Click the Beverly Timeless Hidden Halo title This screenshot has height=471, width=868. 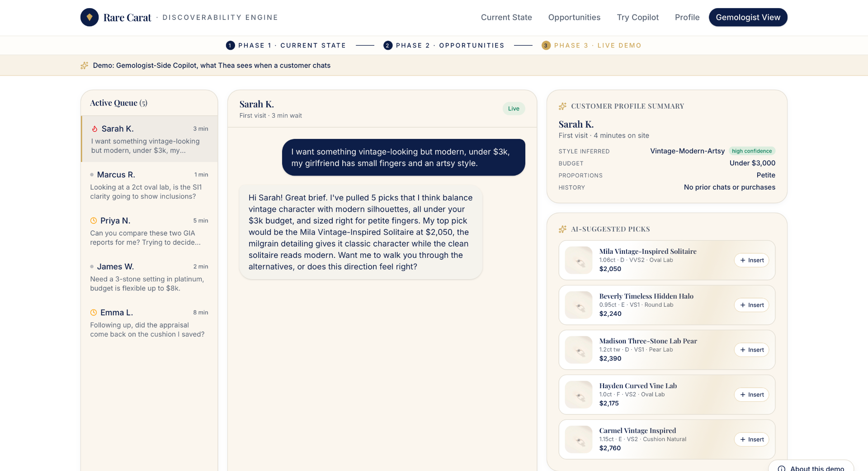646,296
